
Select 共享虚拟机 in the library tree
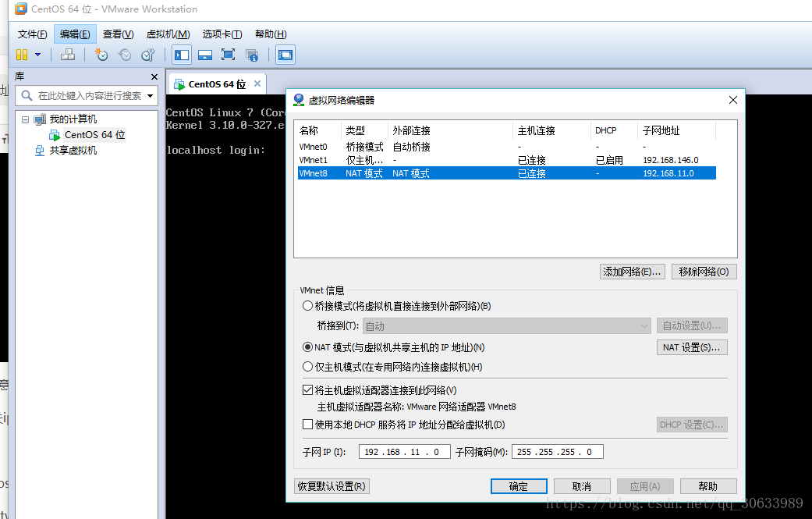coord(73,150)
